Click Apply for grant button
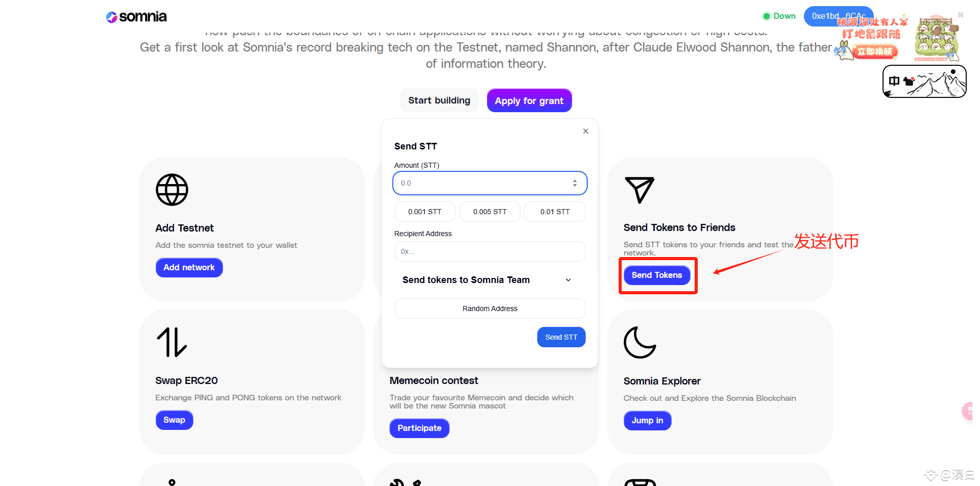The width and height of the screenshot is (980, 486). click(529, 100)
